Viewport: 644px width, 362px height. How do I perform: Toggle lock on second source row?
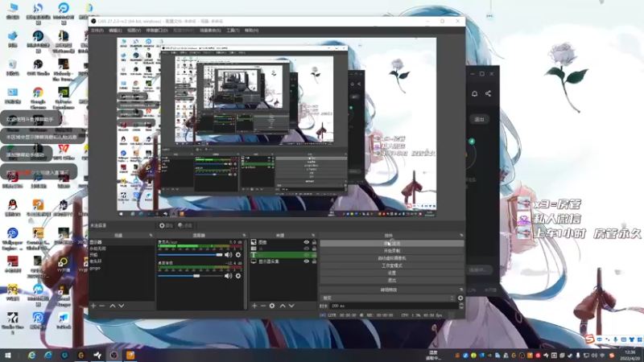314,249
